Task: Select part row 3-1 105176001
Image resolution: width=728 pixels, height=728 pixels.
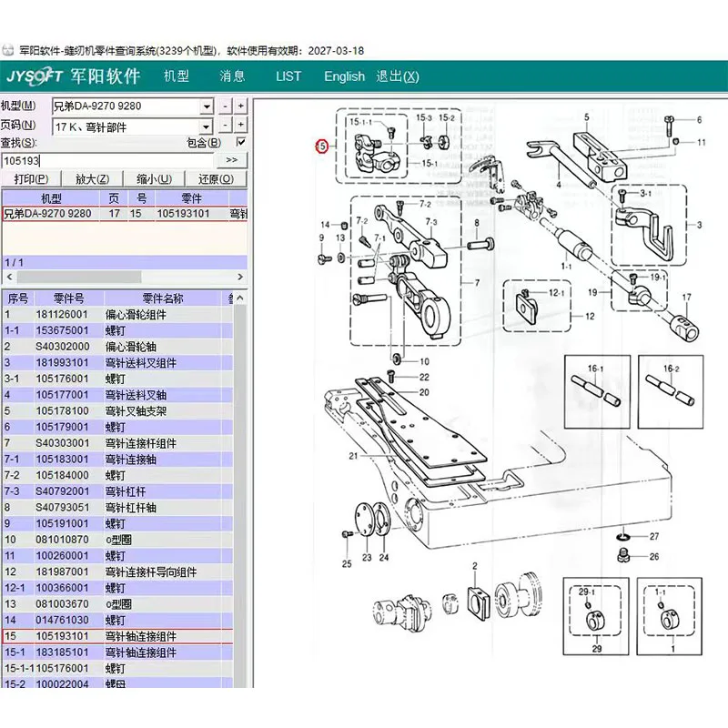Action: coord(117,379)
